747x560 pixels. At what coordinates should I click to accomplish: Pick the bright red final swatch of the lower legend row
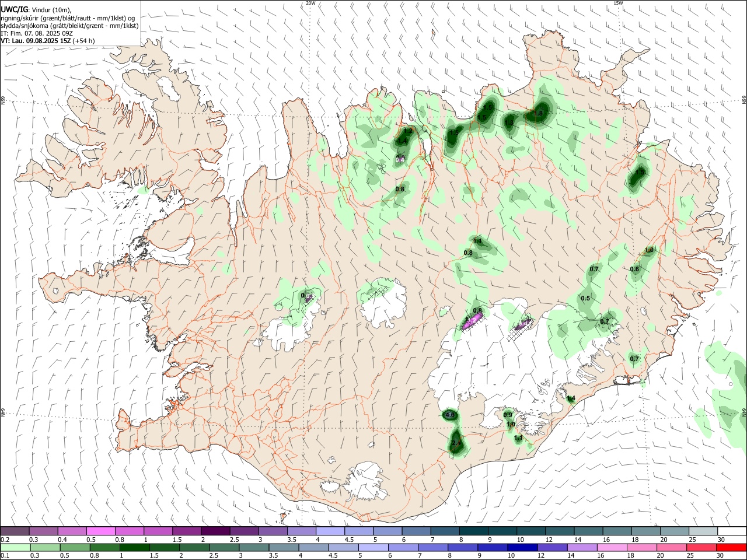(x=731, y=548)
